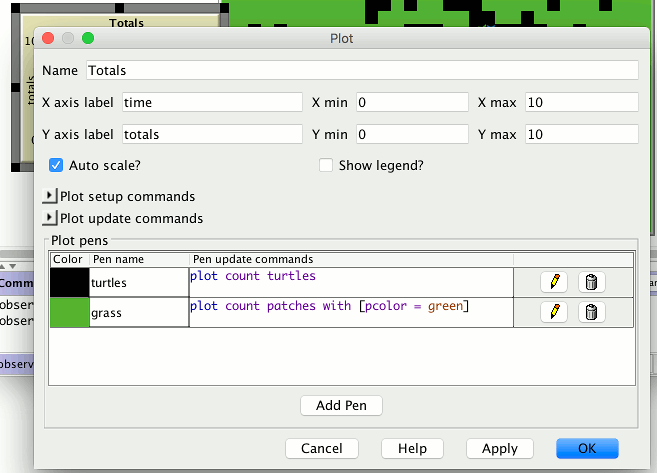657x473 pixels.
Task: Click the X axis label field
Action: coord(212,102)
